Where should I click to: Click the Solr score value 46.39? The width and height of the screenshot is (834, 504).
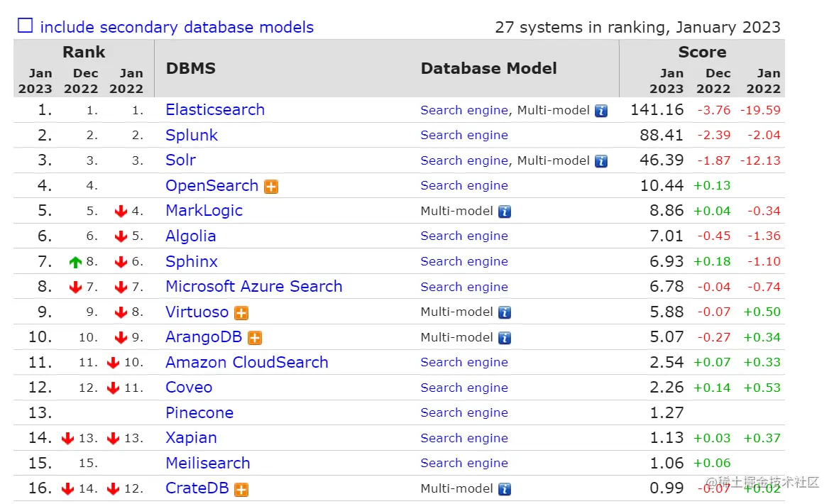point(662,160)
